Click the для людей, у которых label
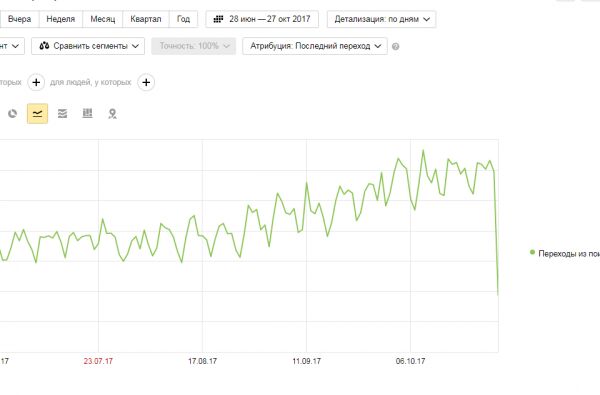This screenshot has height=395, width=600. coord(91,82)
